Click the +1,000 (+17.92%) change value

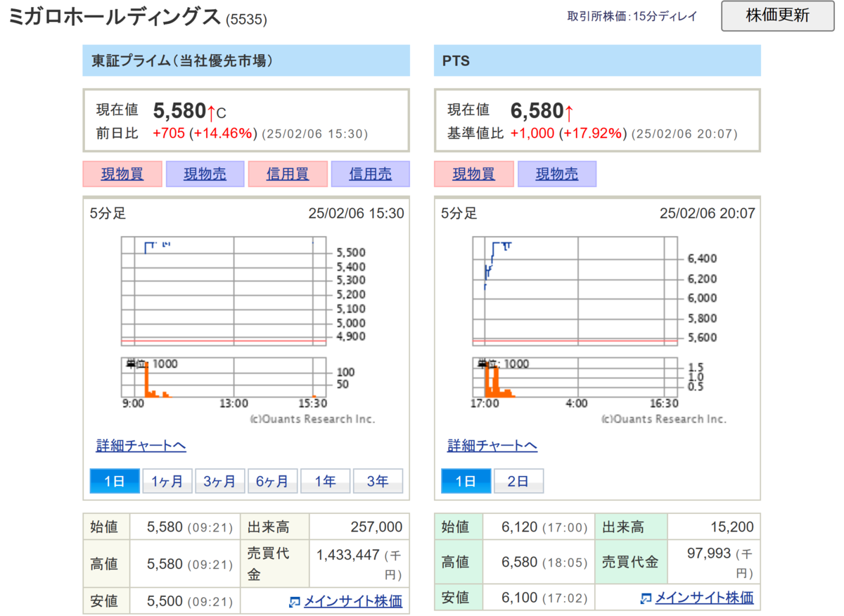pyautogui.click(x=568, y=134)
